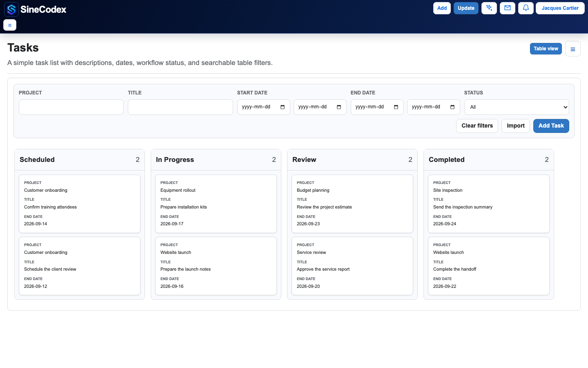
Task: Click end date 2026-09-14
Action: (x=36, y=224)
